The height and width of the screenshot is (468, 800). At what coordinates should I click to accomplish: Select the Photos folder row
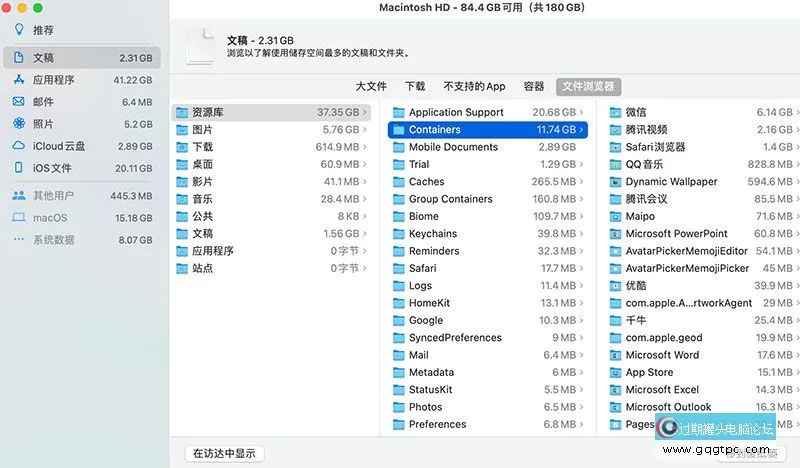coord(488,407)
